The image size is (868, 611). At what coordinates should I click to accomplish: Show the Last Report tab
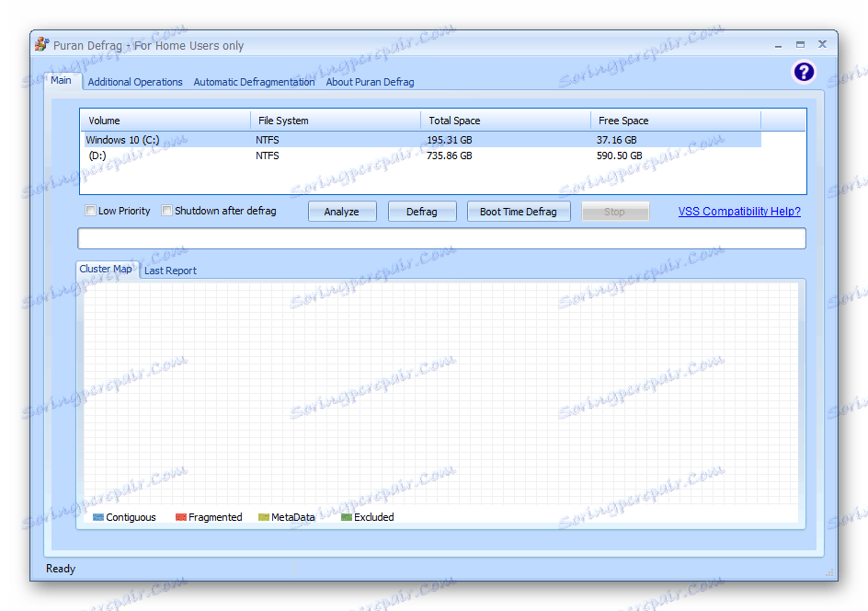(170, 271)
